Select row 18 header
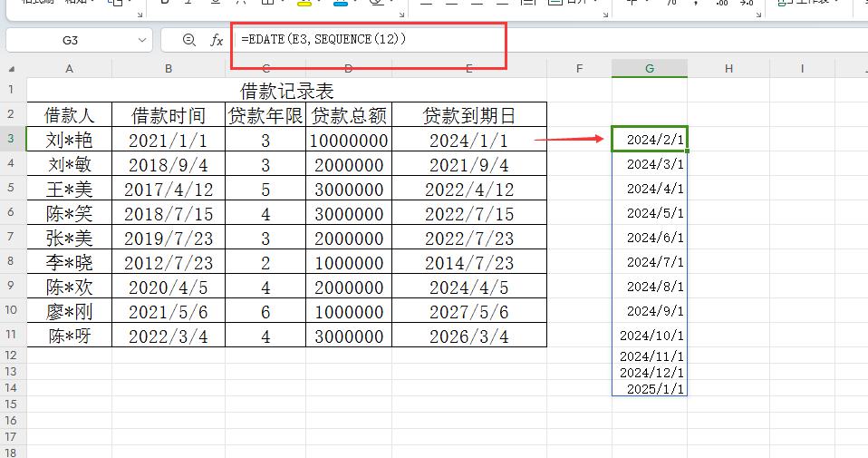 12,452
